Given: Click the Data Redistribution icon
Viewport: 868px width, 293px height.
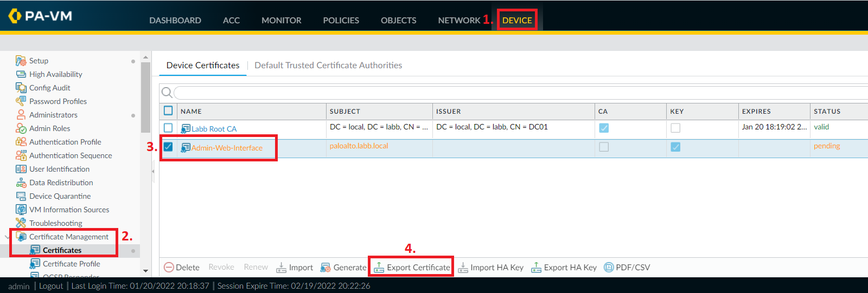Looking at the screenshot, I should (21, 183).
